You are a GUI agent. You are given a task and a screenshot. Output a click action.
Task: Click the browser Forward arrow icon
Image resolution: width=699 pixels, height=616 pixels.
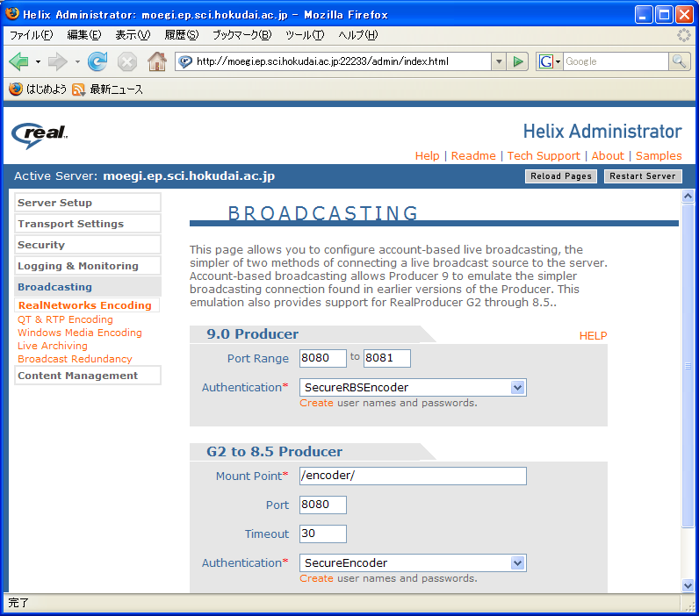[x=57, y=61]
